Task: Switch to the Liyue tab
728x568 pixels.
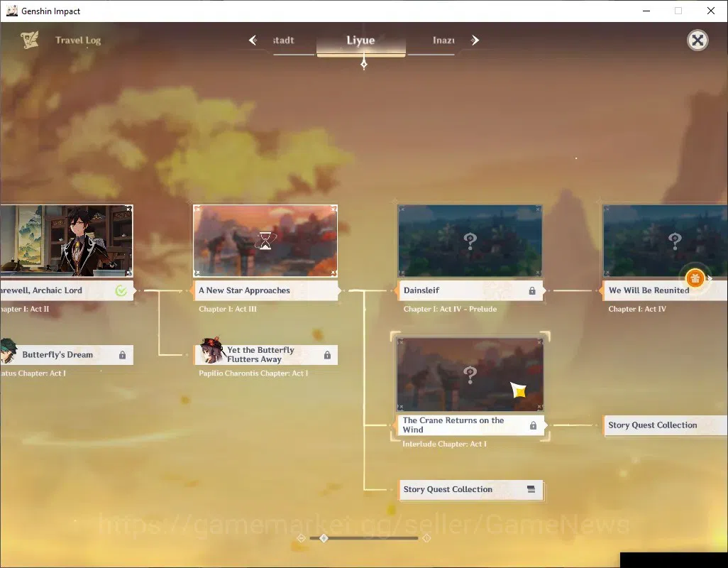Action: point(360,40)
